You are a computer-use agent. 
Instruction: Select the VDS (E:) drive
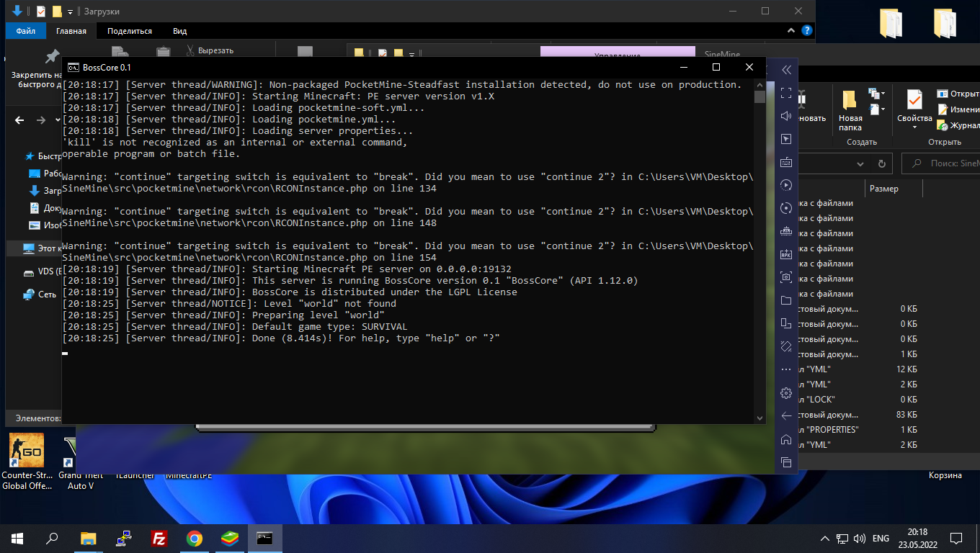(x=42, y=273)
